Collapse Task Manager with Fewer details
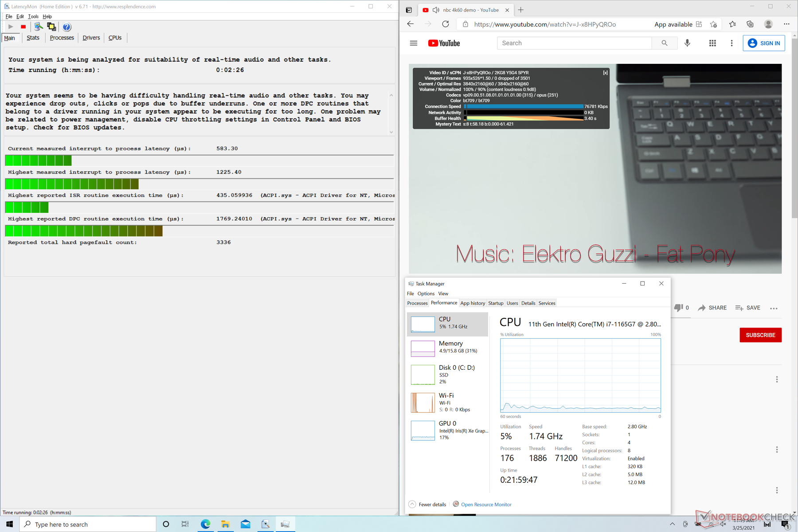The width and height of the screenshot is (798, 532). (x=427, y=505)
